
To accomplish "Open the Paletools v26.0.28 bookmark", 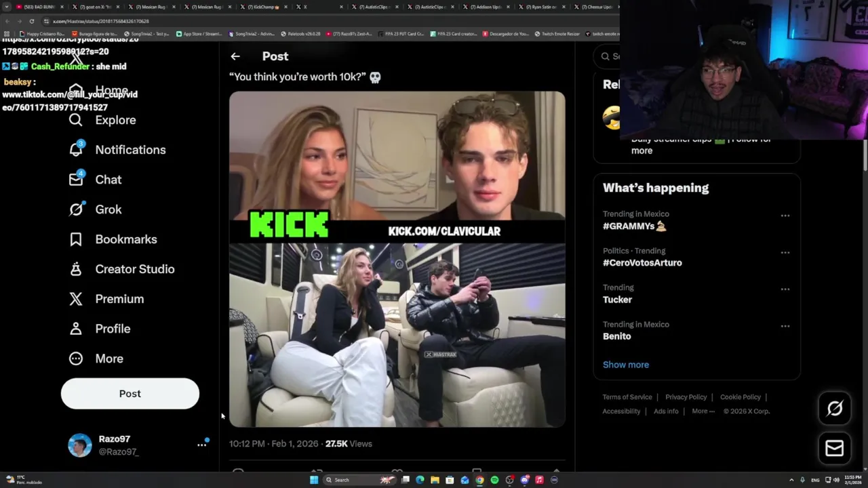I will click(x=300, y=34).
